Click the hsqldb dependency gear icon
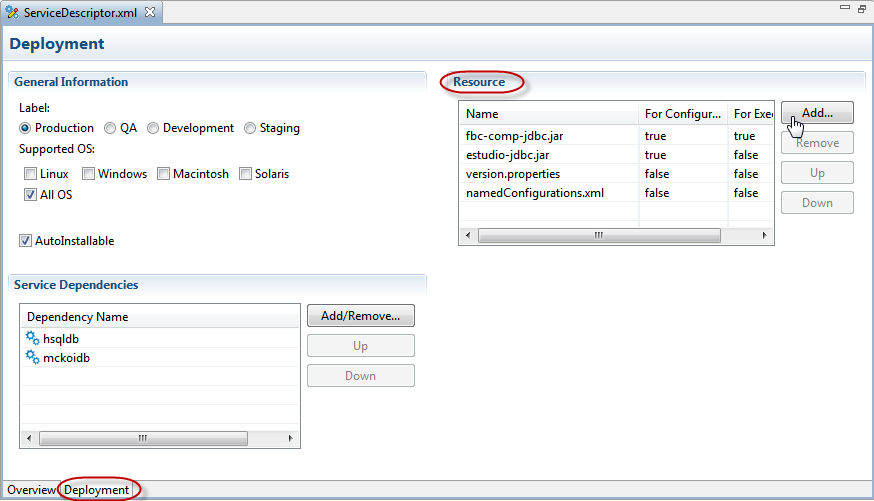Screen dimensions: 874x501 click(x=32, y=339)
